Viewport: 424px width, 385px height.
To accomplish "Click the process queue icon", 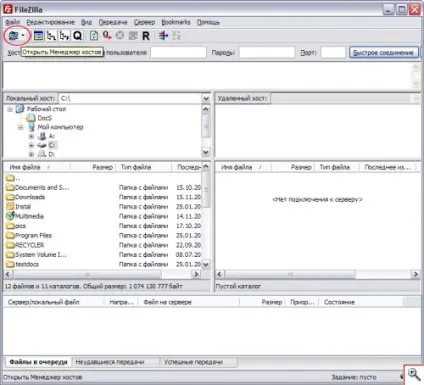I will tap(107, 35).
